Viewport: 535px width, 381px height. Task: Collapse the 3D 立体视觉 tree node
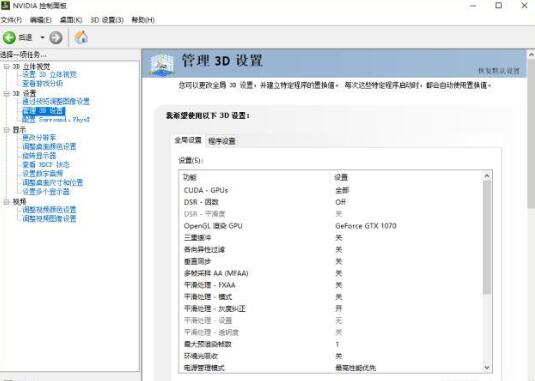(6, 66)
